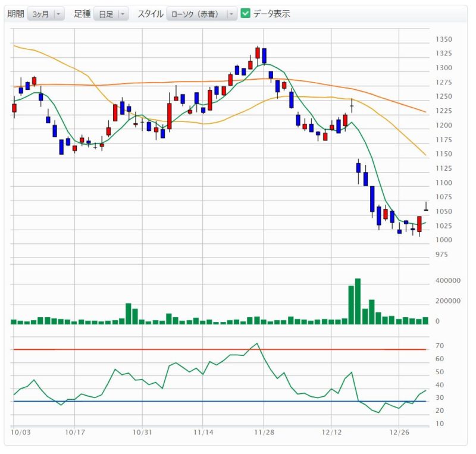Open the 期間 dropdown showing 3ヶ月
This screenshot has width=476, height=454.
tap(46, 14)
